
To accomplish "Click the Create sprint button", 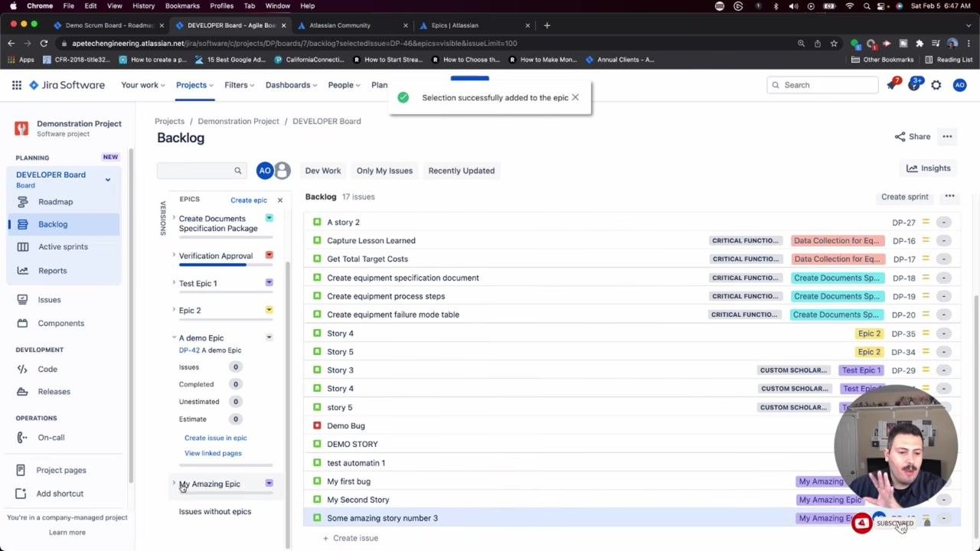I will point(904,197).
